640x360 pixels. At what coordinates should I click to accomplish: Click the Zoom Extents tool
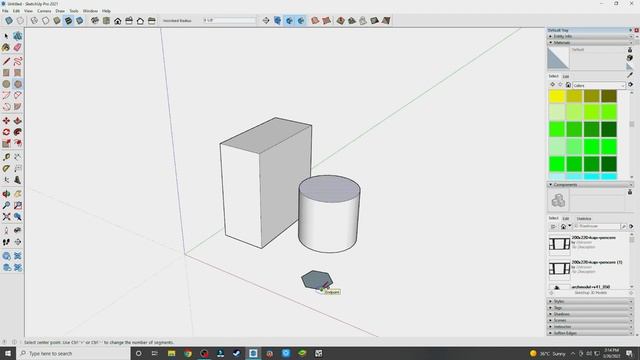point(6,217)
